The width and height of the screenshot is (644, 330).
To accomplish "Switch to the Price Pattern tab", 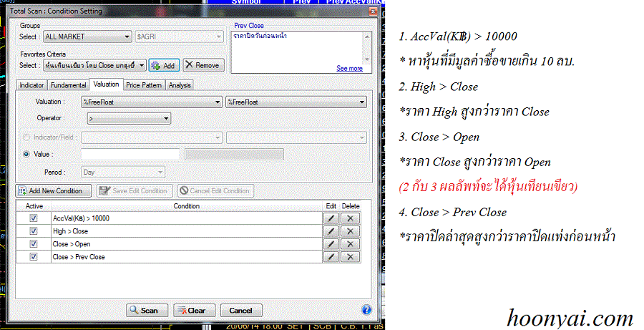I will [x=144, y=85].
